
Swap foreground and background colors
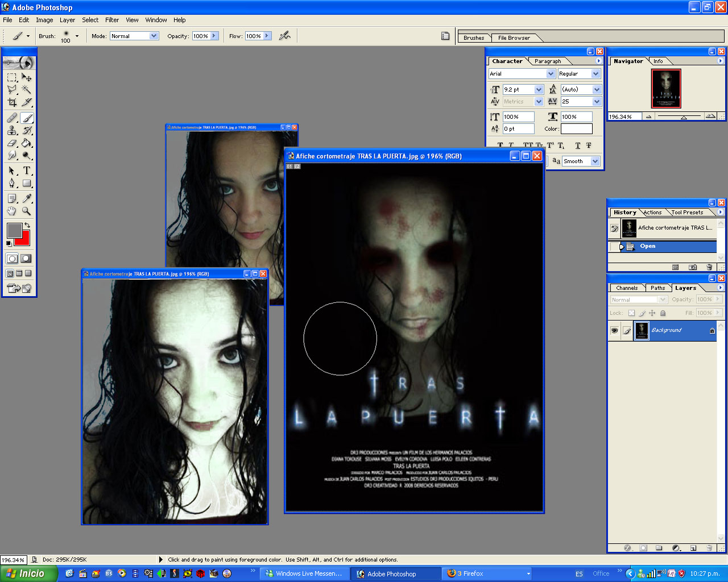pyautogui.click(x=27, y=226)
